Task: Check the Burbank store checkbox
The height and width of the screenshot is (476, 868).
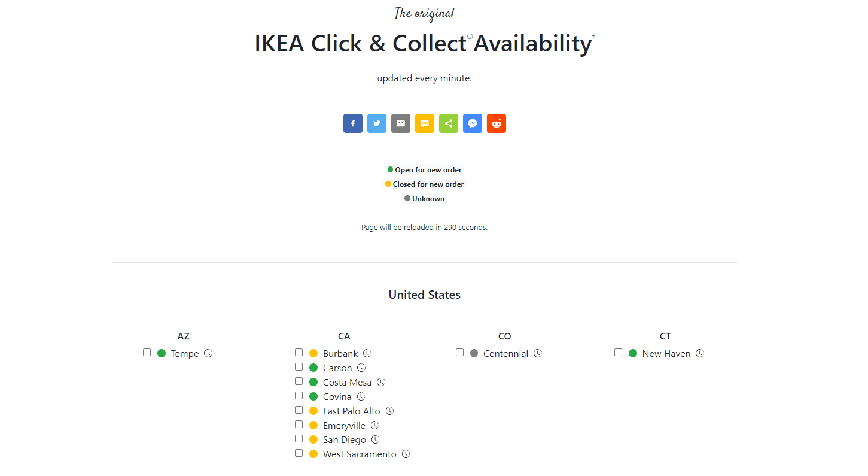Action: (x=299, y=353)
